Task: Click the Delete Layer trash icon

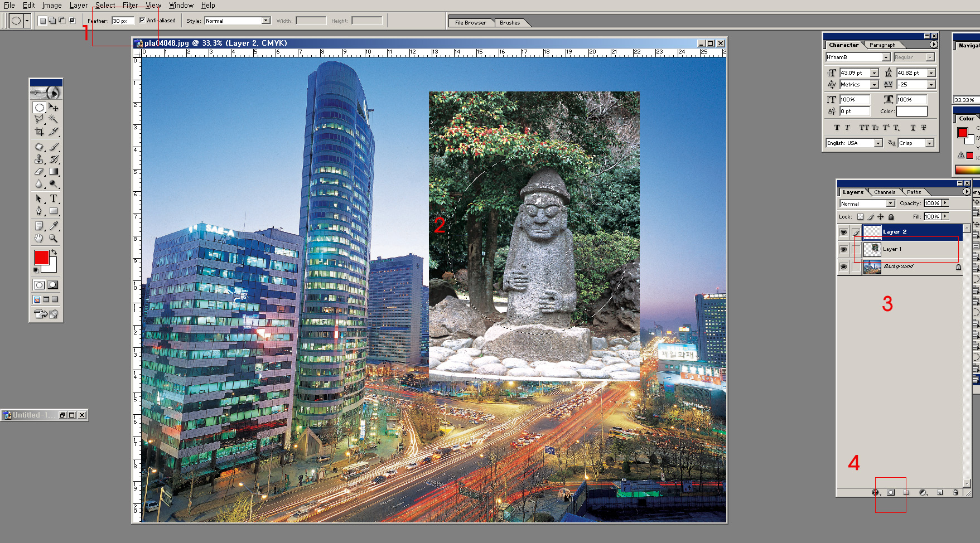Action: point(955,492)
